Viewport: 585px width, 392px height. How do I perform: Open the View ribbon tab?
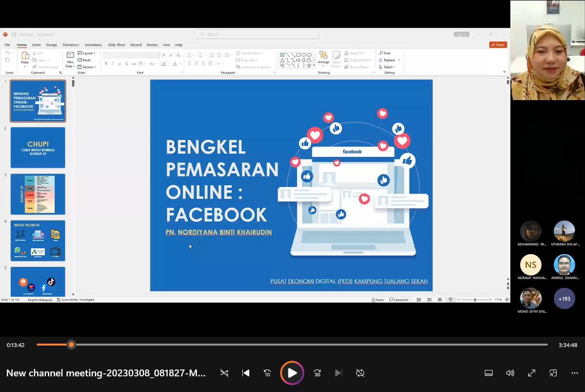click(166, 45)
